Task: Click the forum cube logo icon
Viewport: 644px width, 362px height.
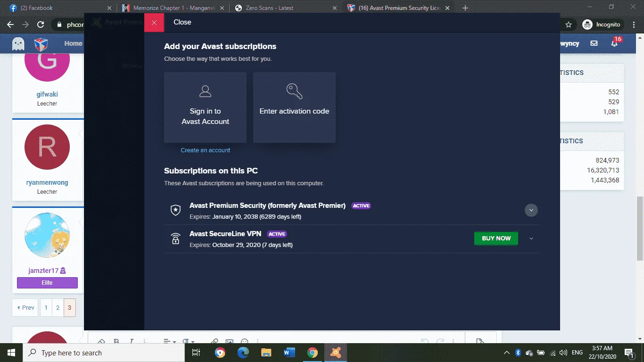Action: pyautogui.click(x=41, y=44)
